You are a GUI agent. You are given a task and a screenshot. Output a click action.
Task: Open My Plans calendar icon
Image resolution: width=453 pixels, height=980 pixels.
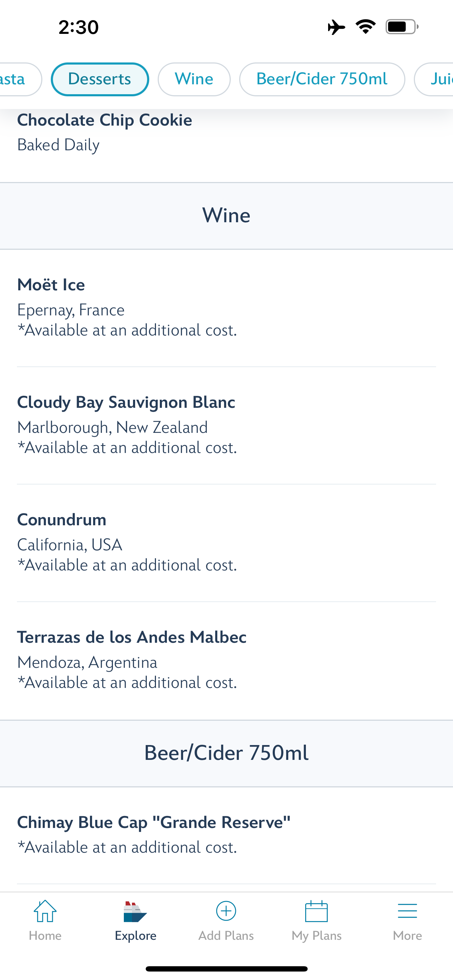point(316,912)
